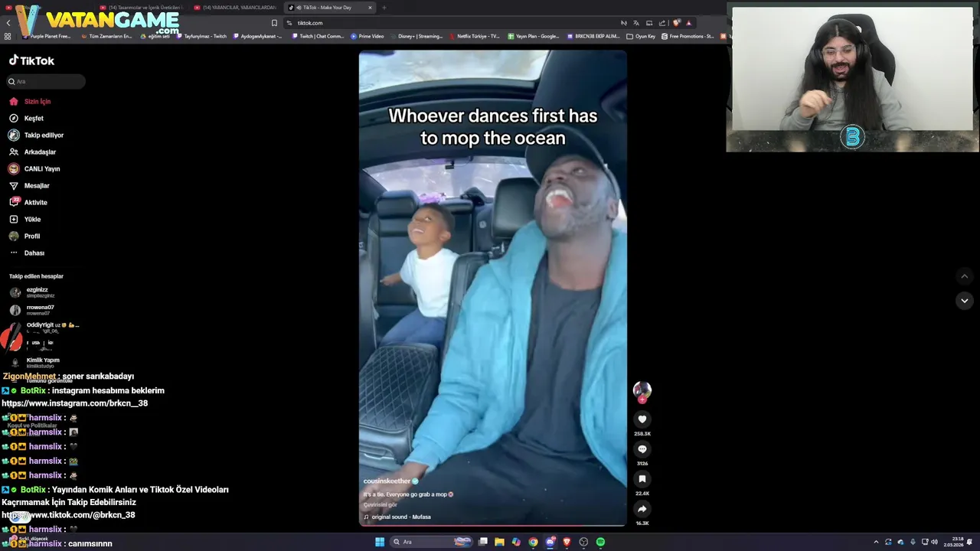Share the video with arrow icon

point(642,509)
